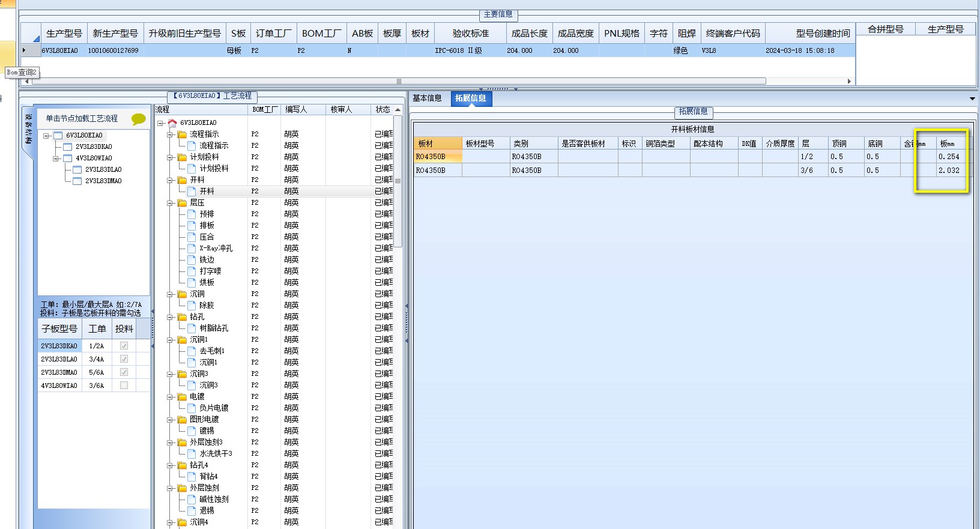Collapse the 4V3L80WIA0 node in left tree
Image resolution: width=980 pixels, height=529 pixels.
point(56,159)
